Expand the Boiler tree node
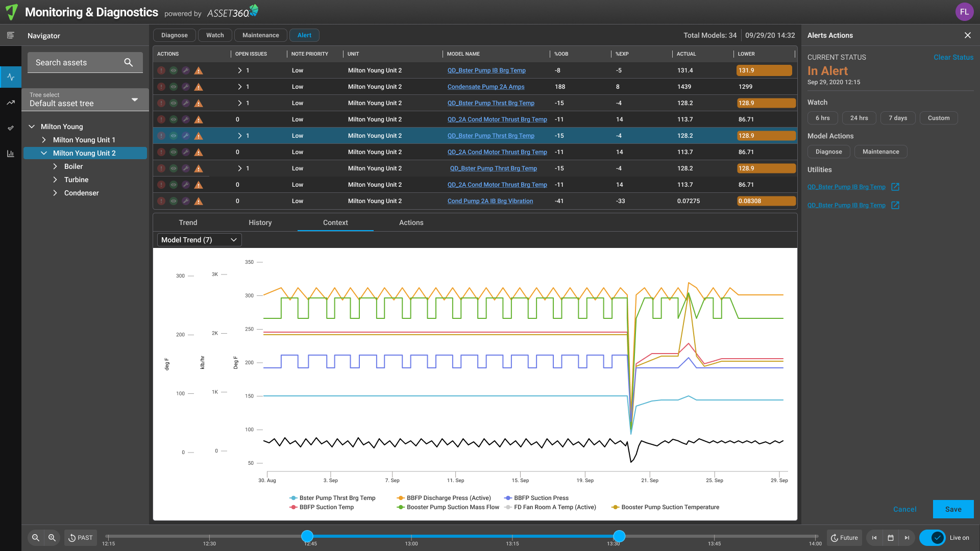980x551 pixels. click(x=55, y=166)
